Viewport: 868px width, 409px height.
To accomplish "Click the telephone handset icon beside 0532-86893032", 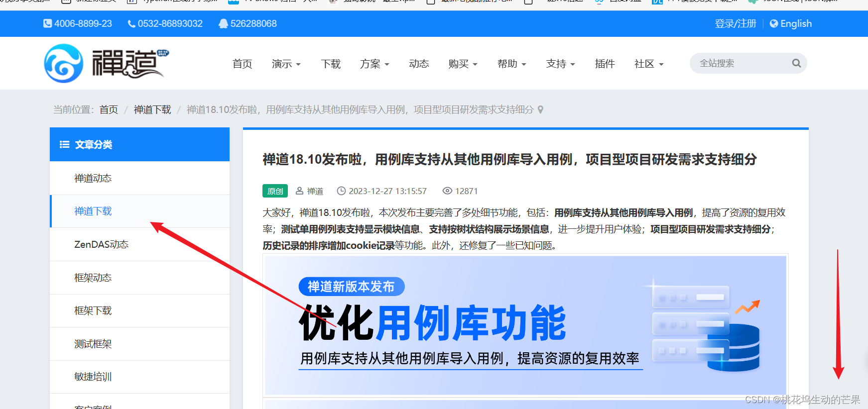I will click(x=131, y=24).
